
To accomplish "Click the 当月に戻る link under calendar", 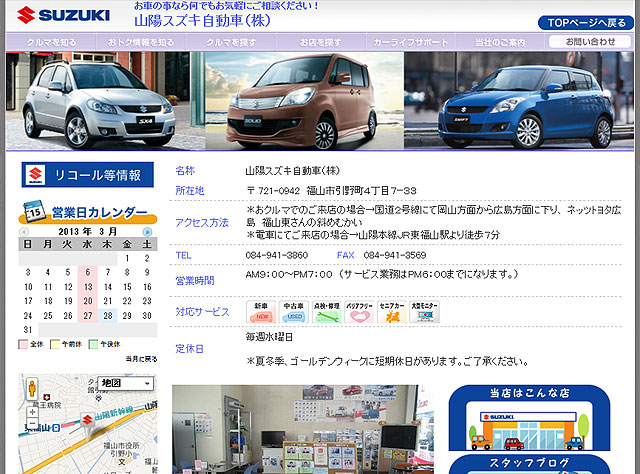I will click(x=141, y=359).
